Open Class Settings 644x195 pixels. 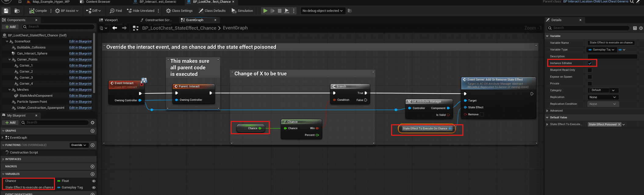click(179, 11)
